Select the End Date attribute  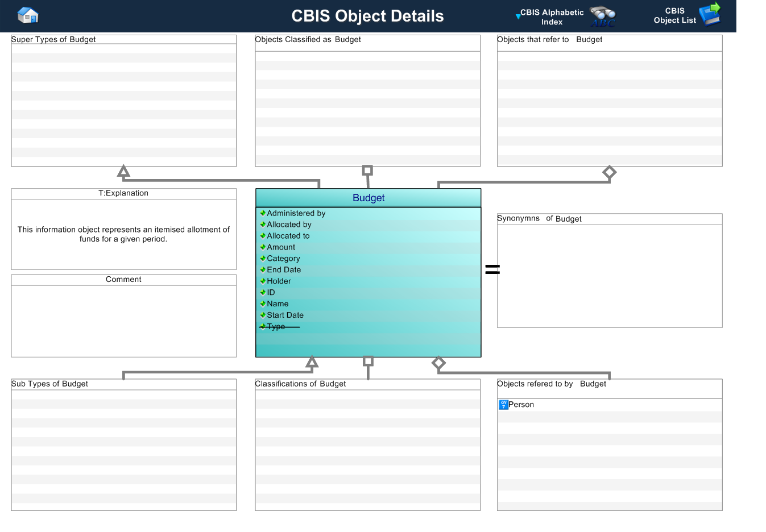click(284, 270)
